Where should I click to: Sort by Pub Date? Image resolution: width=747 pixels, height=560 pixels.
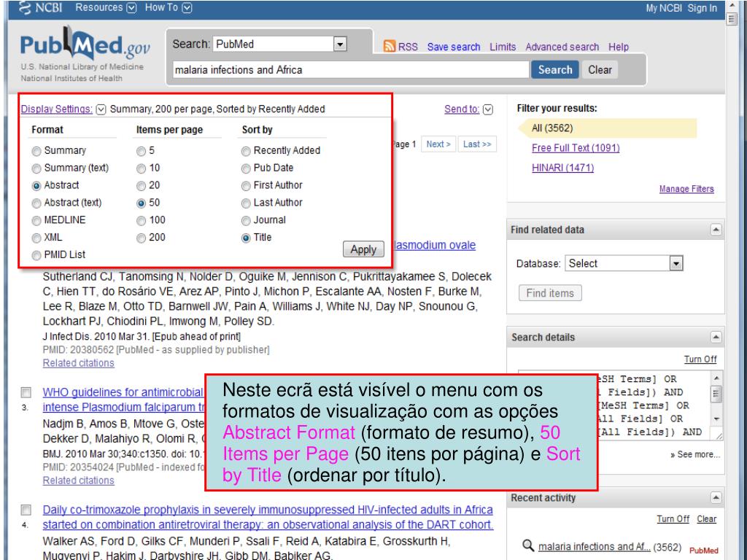coord(246,168)
